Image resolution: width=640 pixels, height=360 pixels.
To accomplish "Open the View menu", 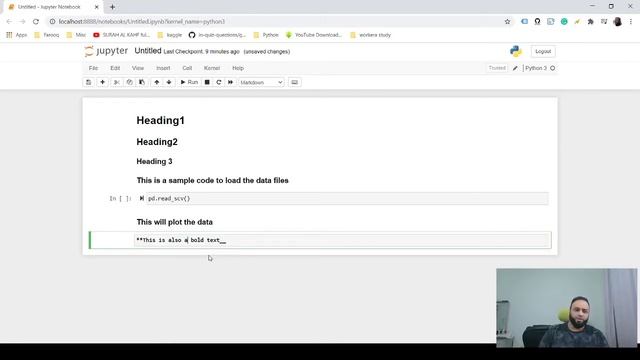I will coord(138,68).
